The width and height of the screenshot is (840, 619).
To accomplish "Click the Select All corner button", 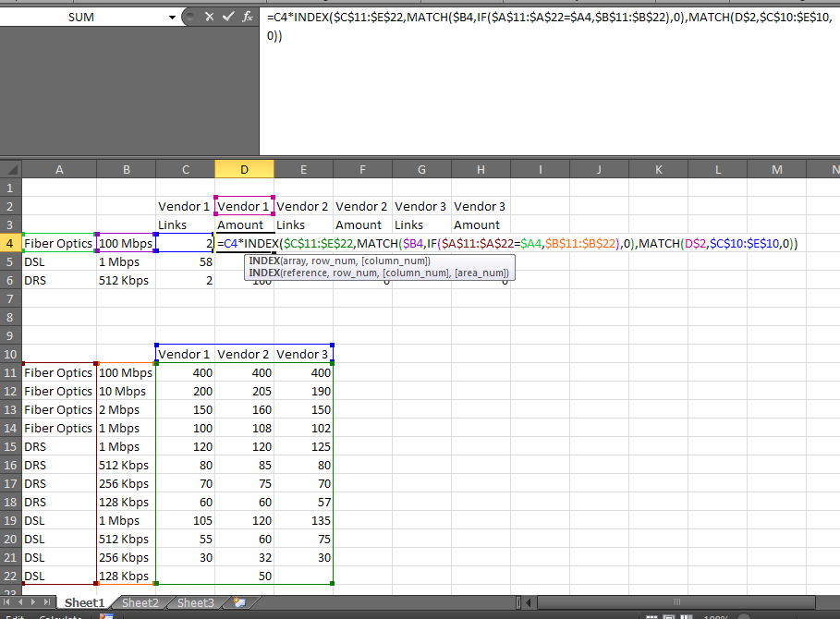I will [x=11, y=170].
